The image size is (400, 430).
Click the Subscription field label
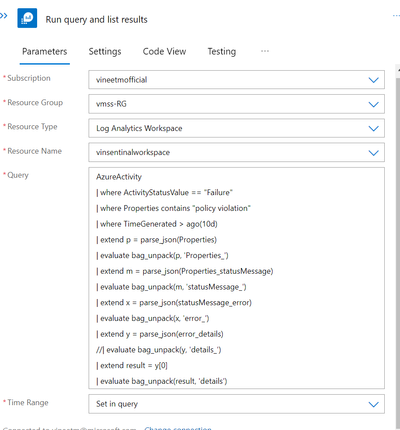coord(29,78)
